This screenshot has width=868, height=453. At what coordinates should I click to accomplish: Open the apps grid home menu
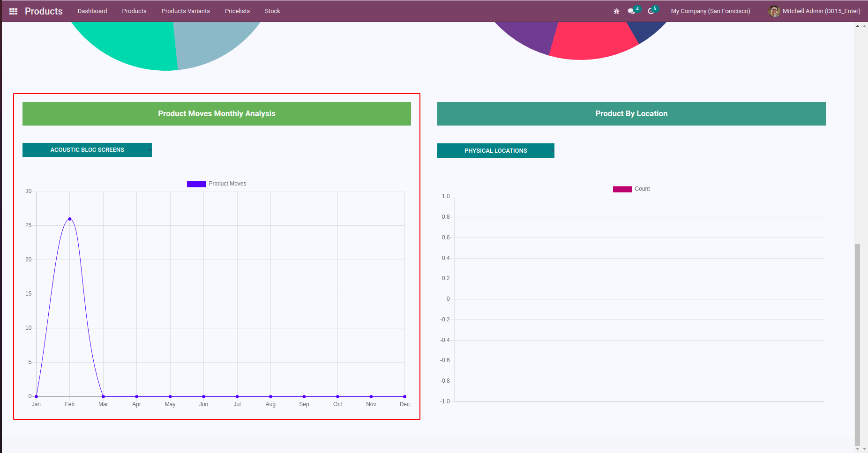coord(13,11)
